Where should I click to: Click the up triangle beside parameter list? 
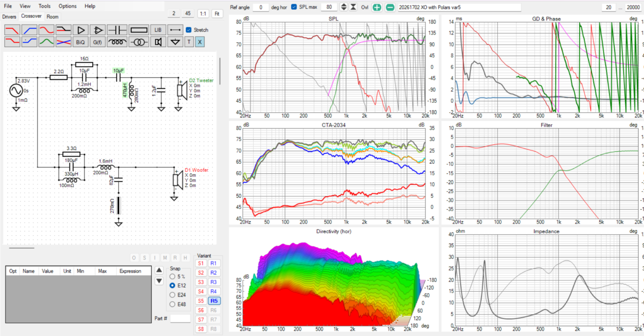click(160, 270)
